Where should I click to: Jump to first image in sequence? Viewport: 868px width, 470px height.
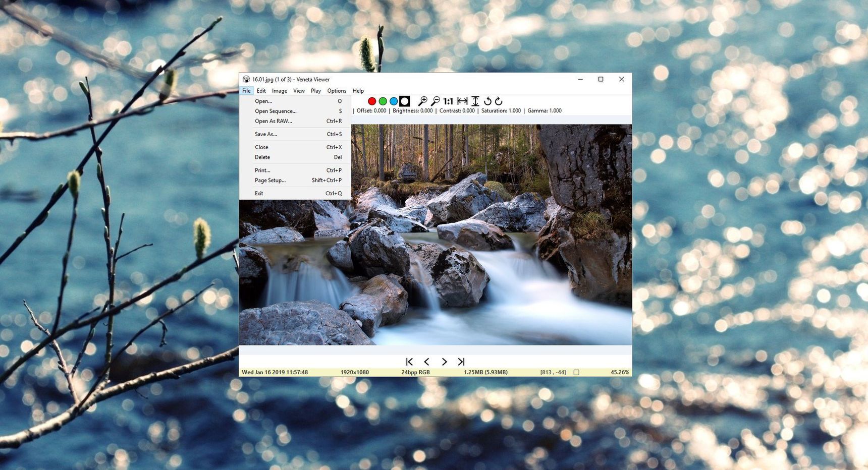[x=409, y=362]
